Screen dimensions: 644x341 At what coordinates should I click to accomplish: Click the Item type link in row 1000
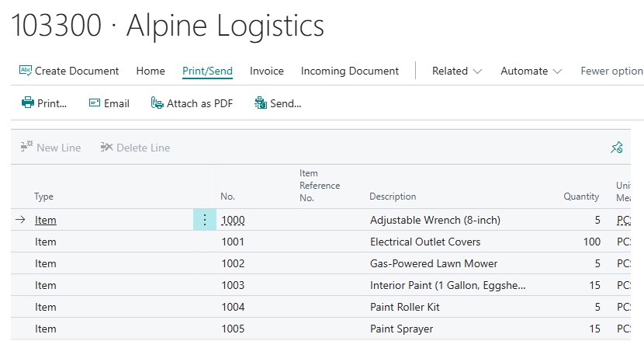click(x=45, y=220)
